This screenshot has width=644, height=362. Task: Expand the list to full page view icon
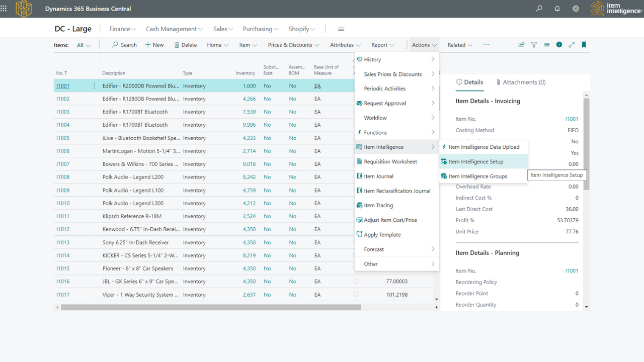[572, 45]
